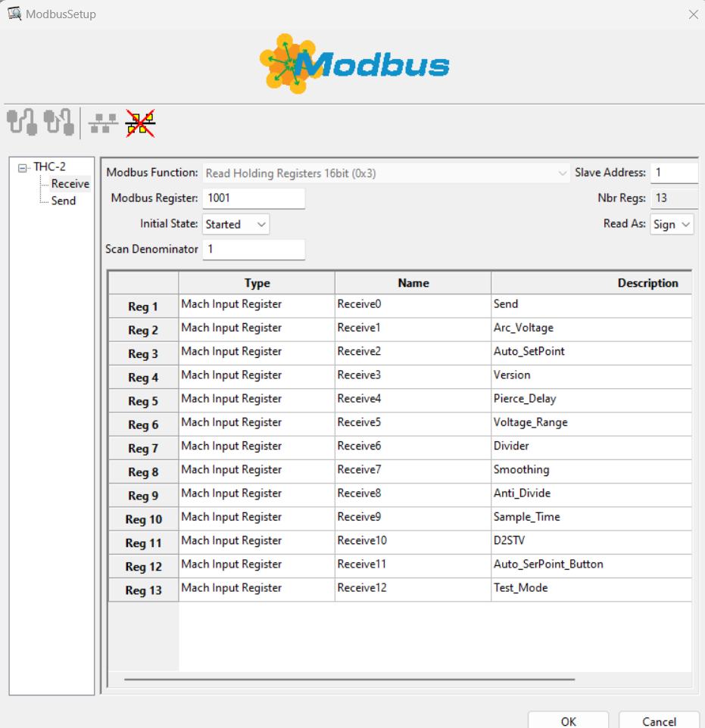This screenshot has height=728, width=705.
Task: Collapse the THC-2 tree node
Action: 22,167
